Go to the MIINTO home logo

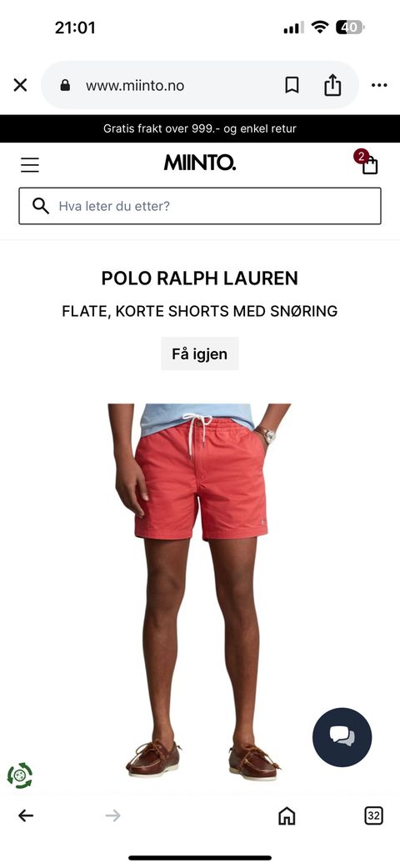[x=200, y=163]
